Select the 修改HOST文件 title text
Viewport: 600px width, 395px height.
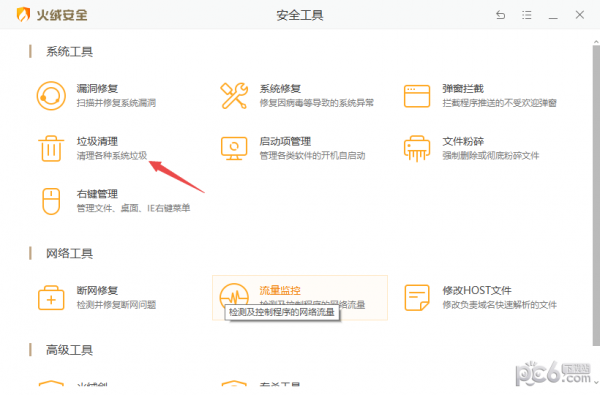pyautogui.click(x=477, y=291)
